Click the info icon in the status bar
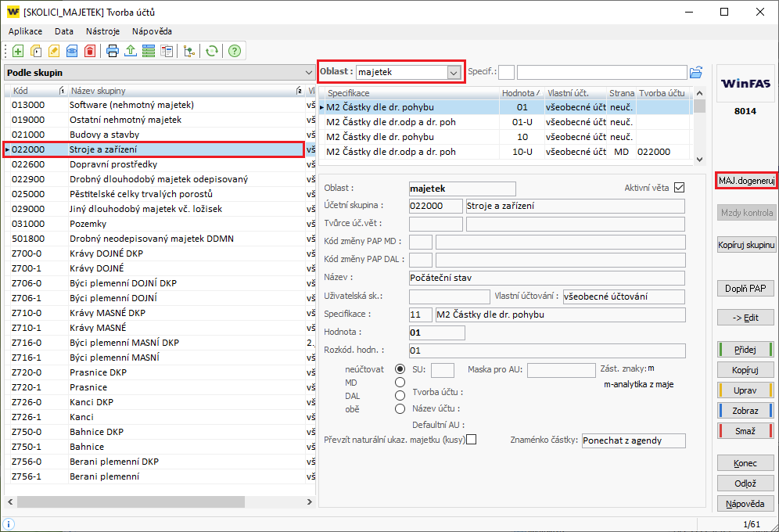The height and width of the screenshot is (532, 779). 9,524
